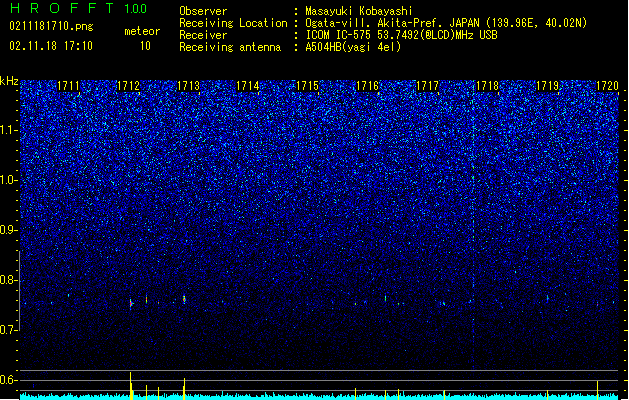Click time marker 1714
Image resolution: width=629 pixels, height=400 pixels.
248,86
